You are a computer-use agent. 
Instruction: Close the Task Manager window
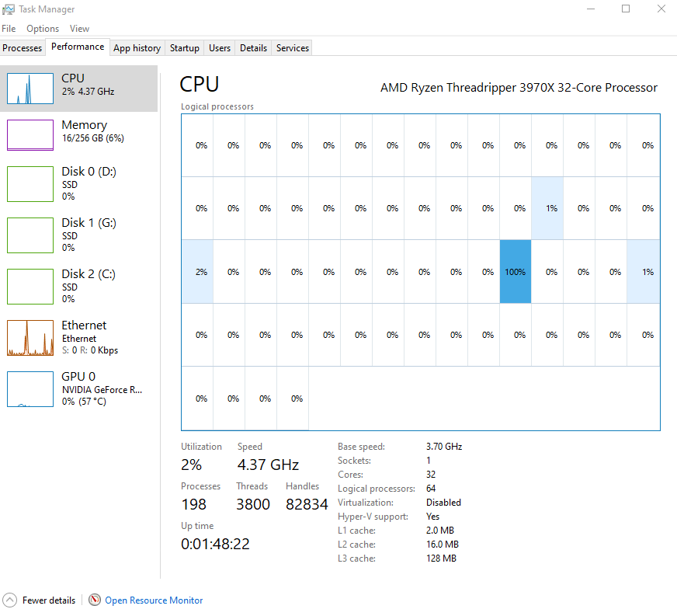(x=661, y=9)
